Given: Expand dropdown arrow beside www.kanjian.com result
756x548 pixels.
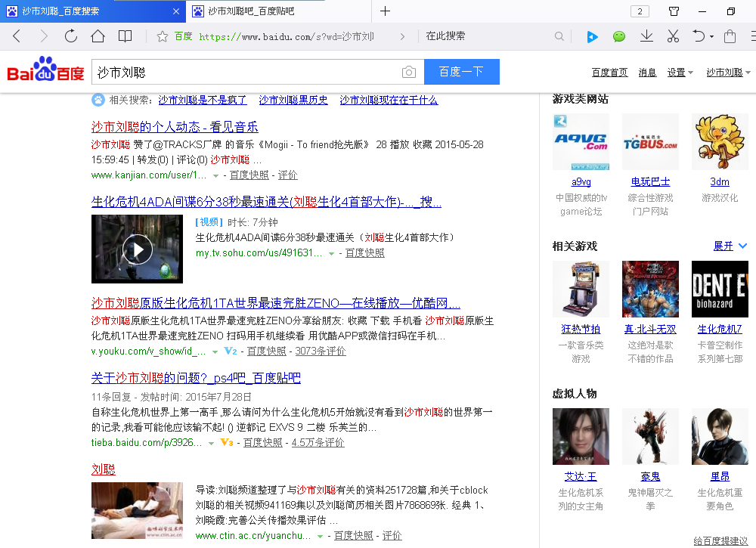Looking at the screenshot, I should [x=215, y=176].
